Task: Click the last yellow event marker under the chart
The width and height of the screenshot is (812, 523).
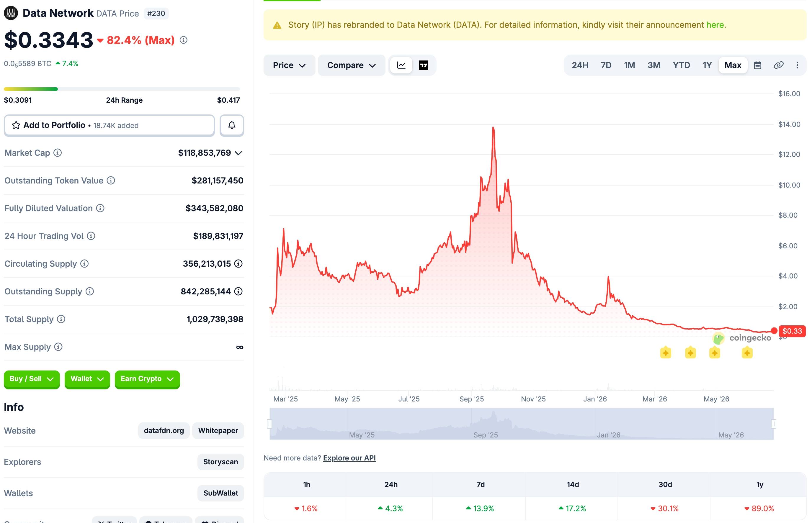Action: pyautogui.click(x=747, y=353)
